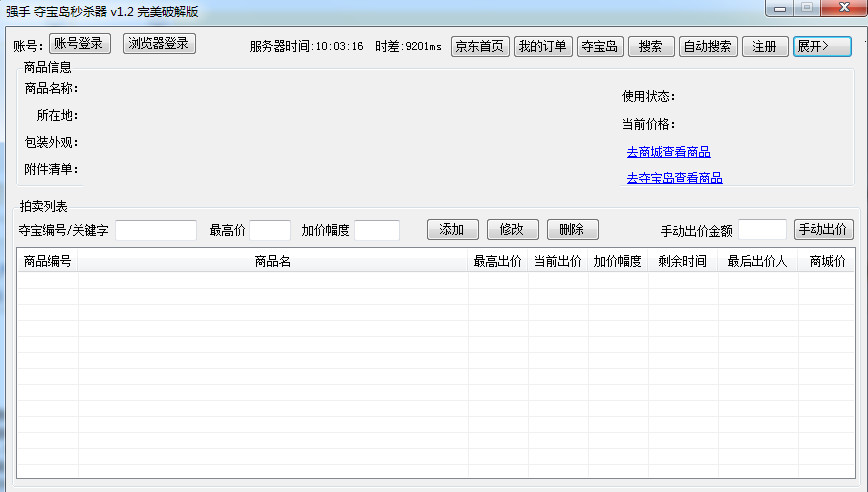Click the 注册 button

(765, 46)
